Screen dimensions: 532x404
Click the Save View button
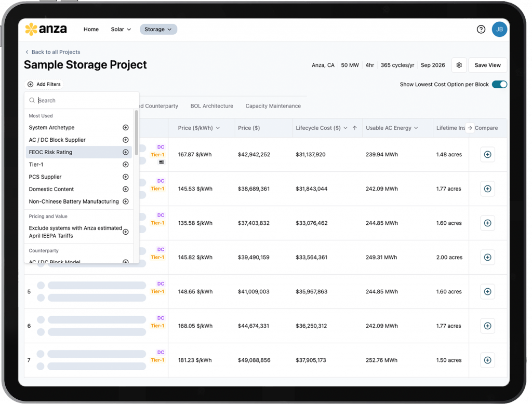[487, 65]
